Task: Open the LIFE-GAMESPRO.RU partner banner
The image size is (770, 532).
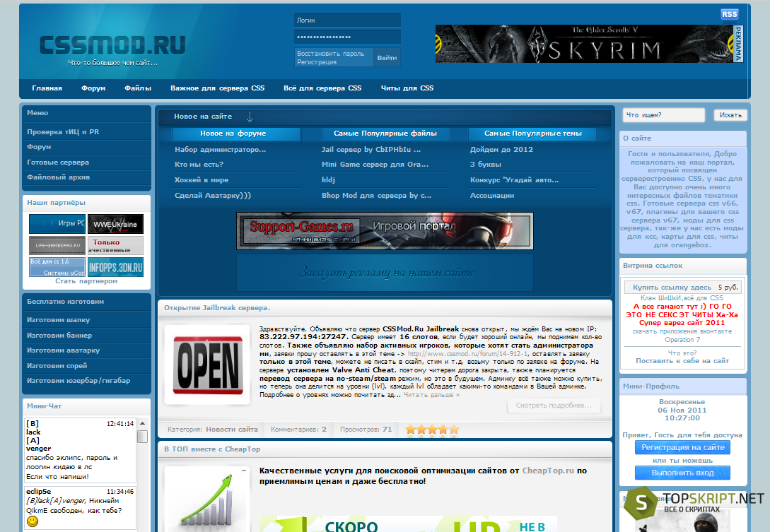Action: [x=57, y=245]
